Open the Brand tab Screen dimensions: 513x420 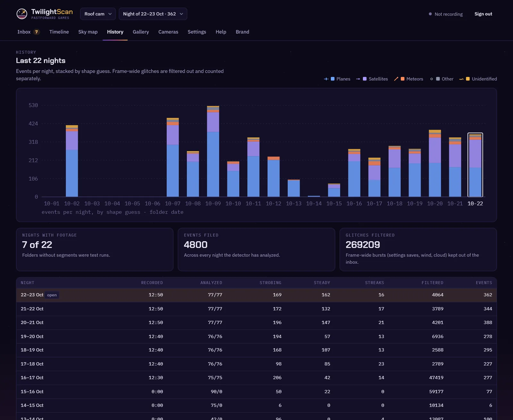point(242,32)
